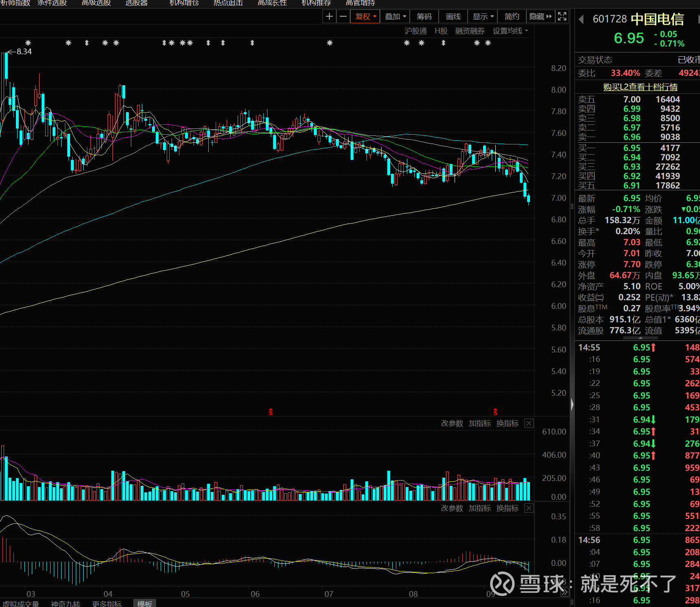Select the 神奇九转 indicator tab

66,603
